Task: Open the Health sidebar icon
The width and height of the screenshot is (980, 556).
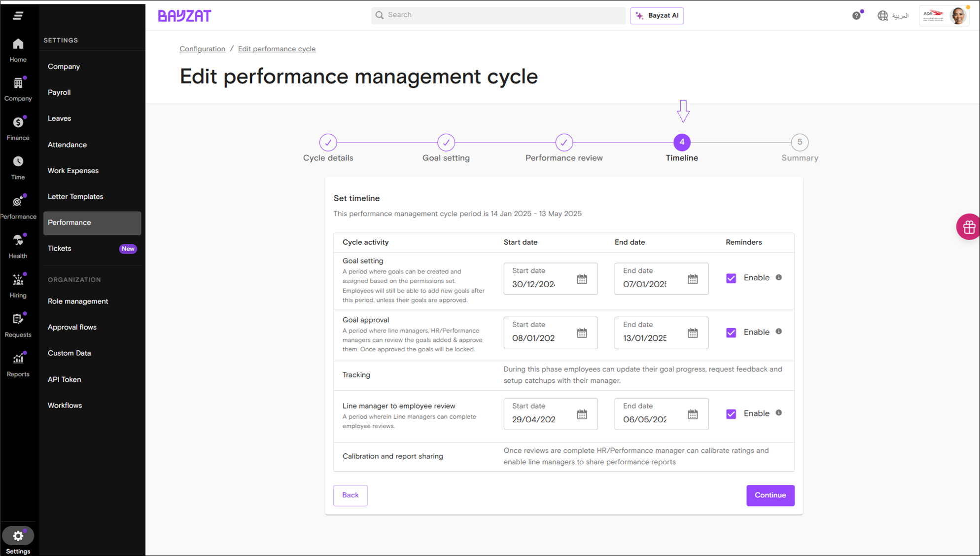Action: 18,241
